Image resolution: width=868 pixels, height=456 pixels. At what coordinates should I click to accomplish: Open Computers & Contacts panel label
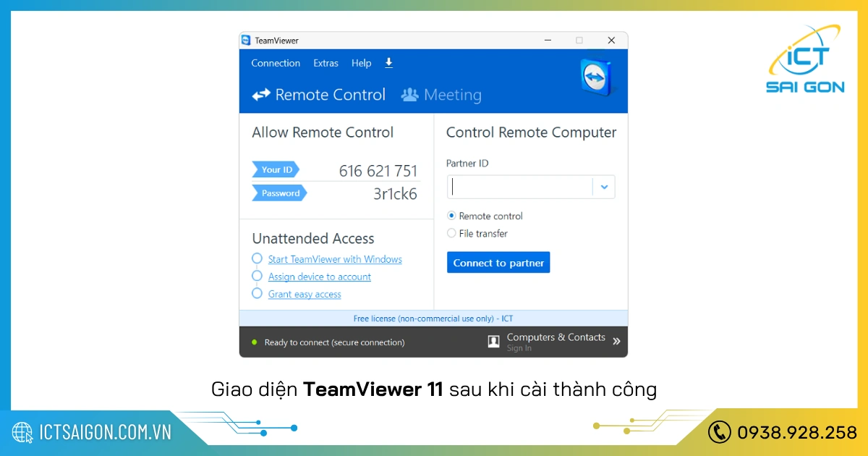point(556,337)
